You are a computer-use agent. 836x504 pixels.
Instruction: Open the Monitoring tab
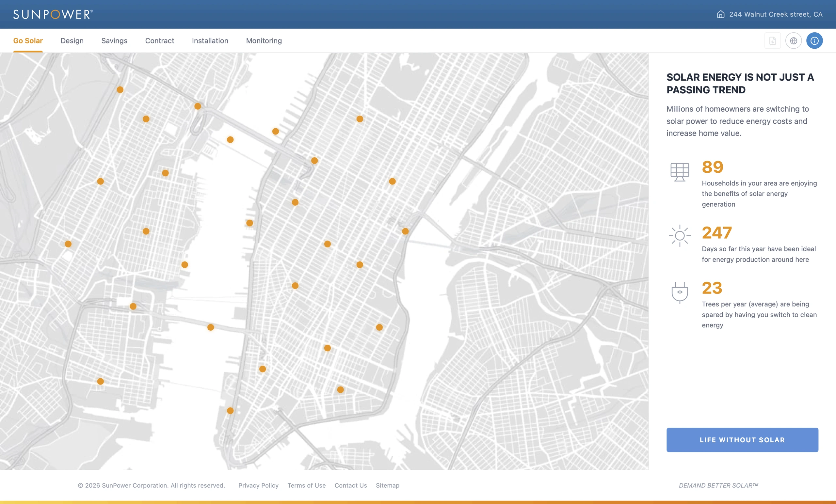click(264, 41)
